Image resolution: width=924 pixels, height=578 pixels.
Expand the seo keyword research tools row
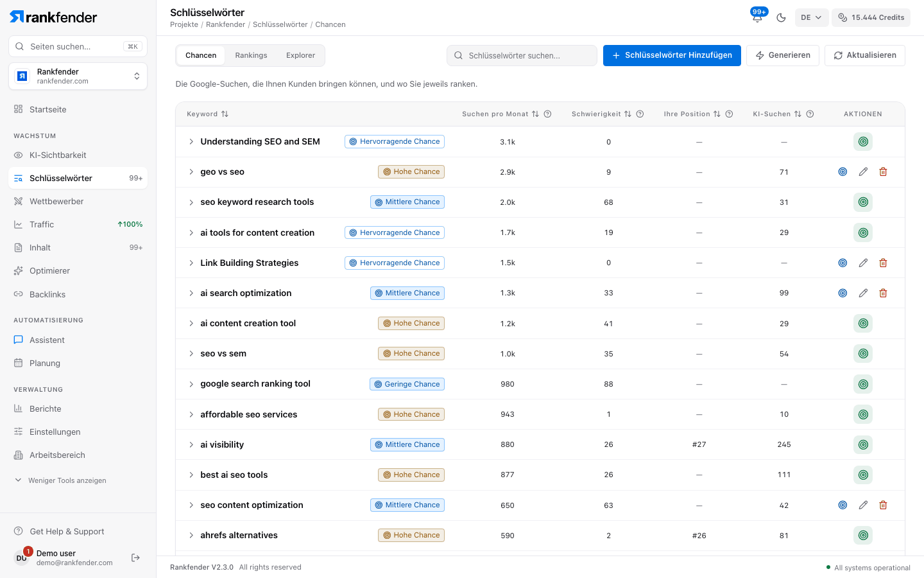pyautogui.click(x=191, y=202)
